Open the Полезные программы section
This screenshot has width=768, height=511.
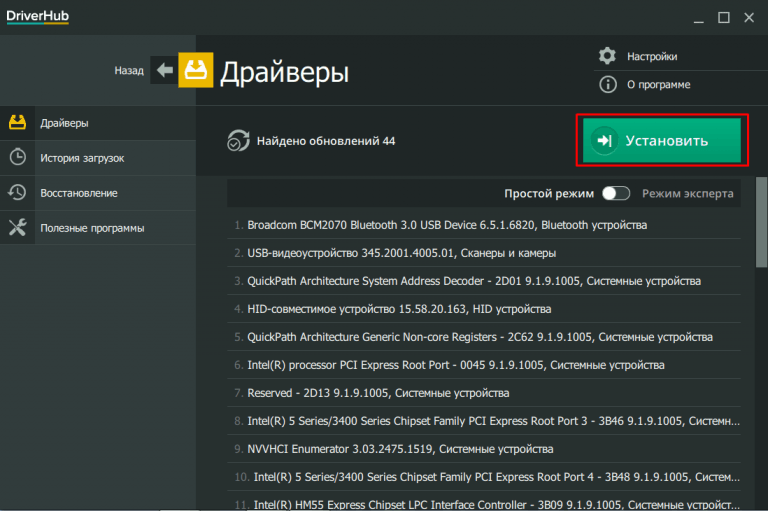[x=92, y=228]
